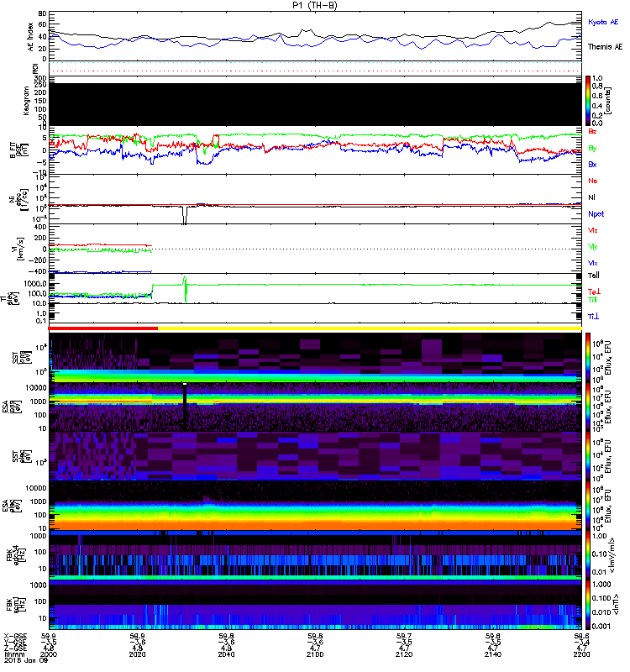The image size is (630, 672).
Task: Click the blue Npot legend label
Action: [x=595, y=213]
